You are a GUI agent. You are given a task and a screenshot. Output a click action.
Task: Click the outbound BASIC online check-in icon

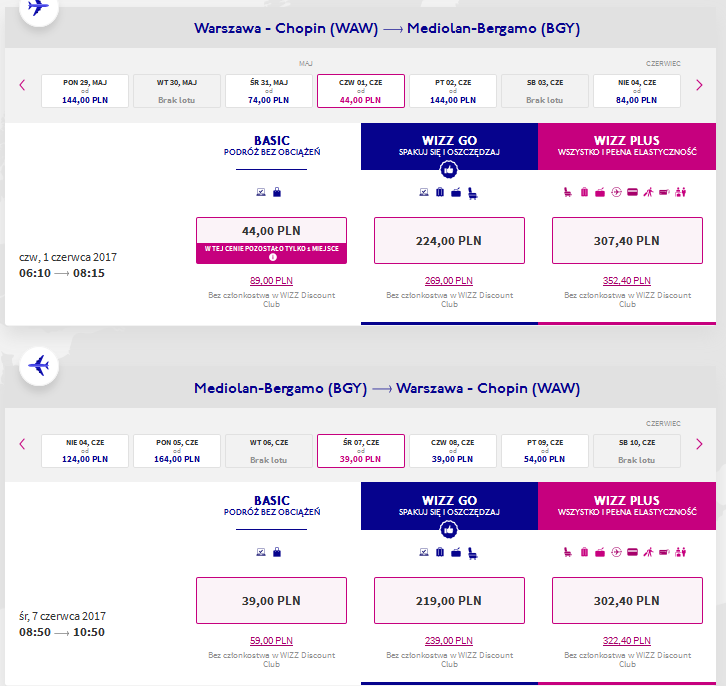click(x=261, y=192)
